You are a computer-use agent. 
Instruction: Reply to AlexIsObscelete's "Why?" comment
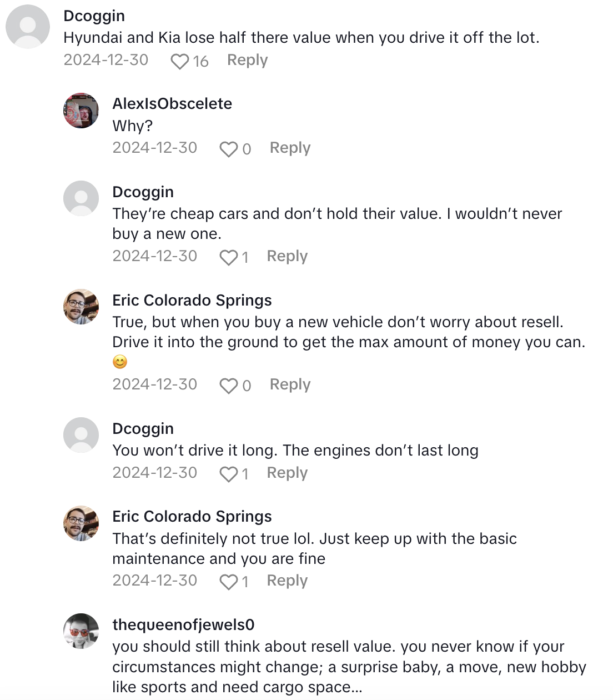290,148
